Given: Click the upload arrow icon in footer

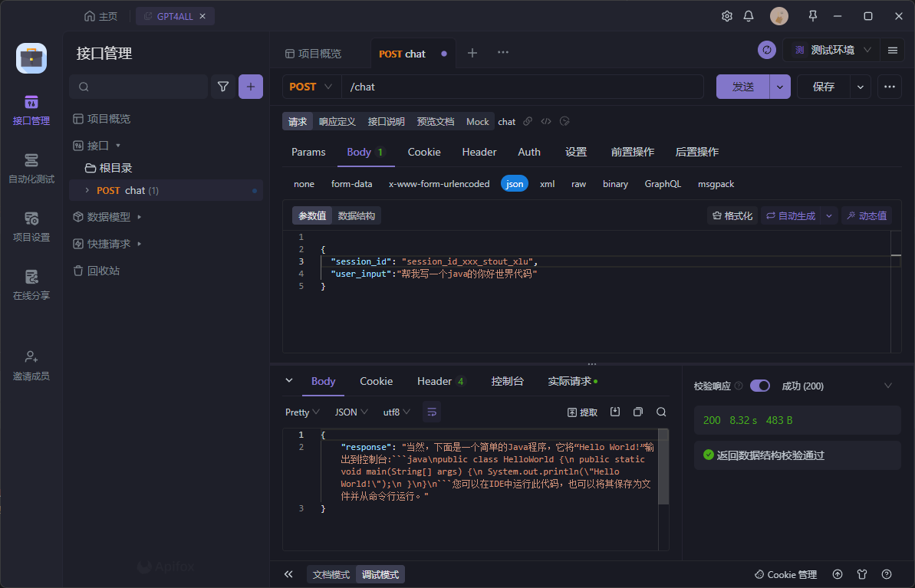Looking at the screenshot, I should point(838,574).
